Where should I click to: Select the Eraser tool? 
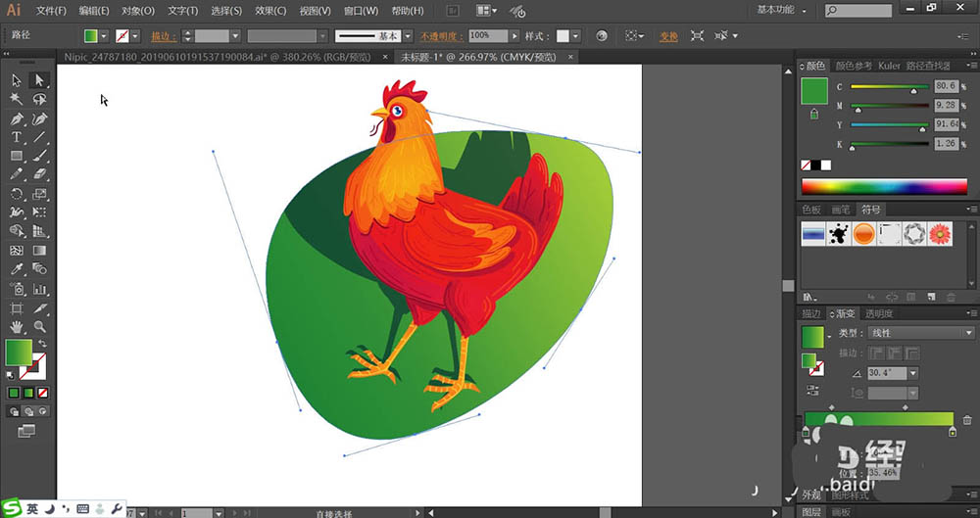pos(39,174)
